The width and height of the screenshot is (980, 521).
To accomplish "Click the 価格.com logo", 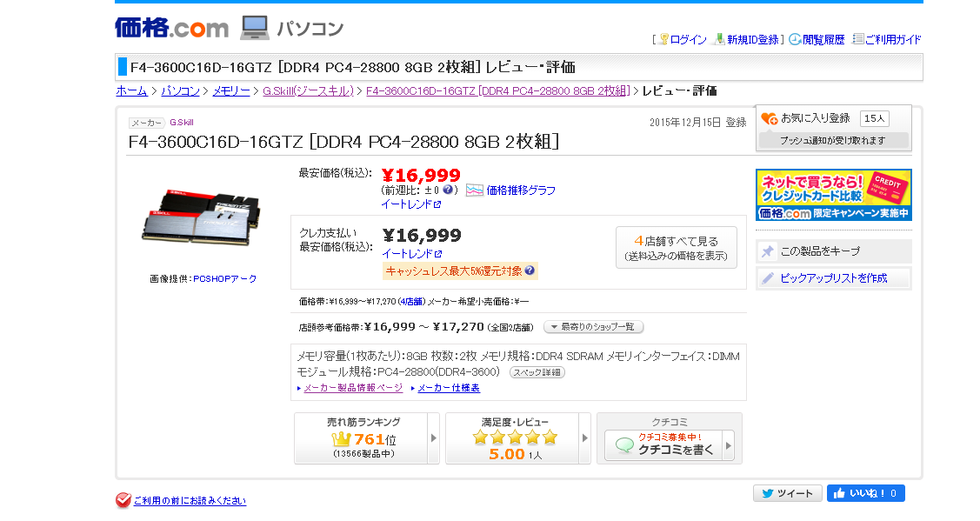I will (x=172, y=28).
